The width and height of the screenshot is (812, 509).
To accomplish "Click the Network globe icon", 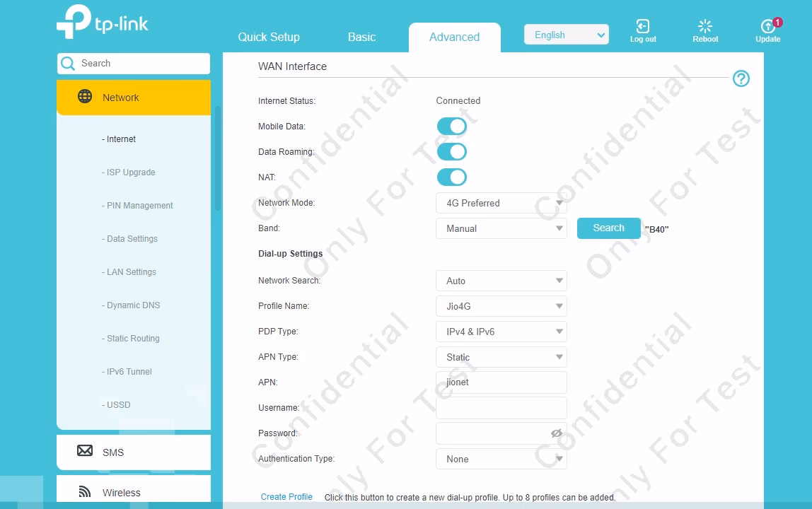I will click(x=85, y=96).
